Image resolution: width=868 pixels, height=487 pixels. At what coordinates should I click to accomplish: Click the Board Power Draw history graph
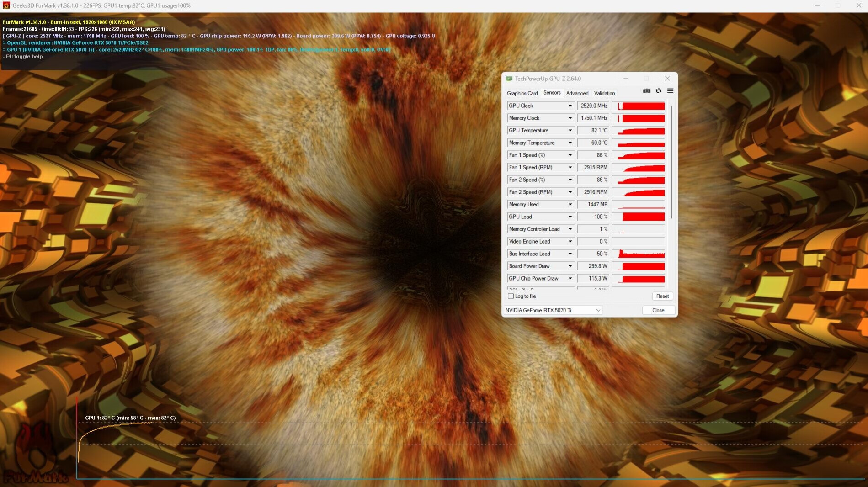638,266
